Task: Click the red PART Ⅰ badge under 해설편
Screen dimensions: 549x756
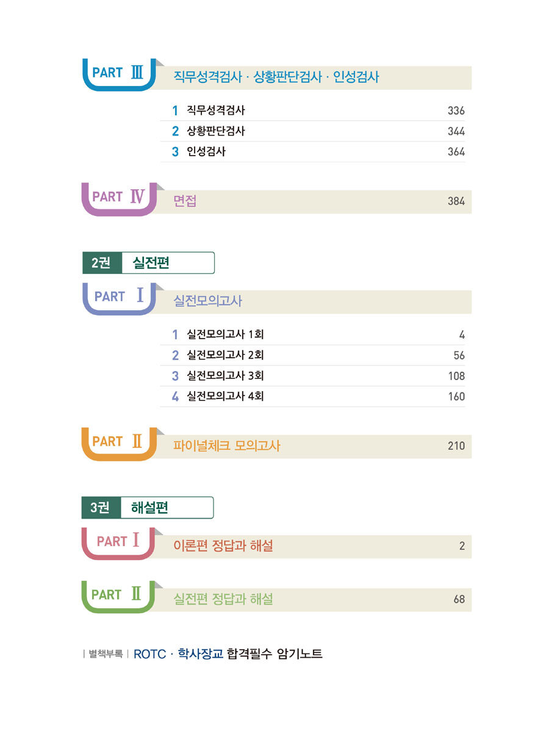Action: pyautogui.click(x=119, y=543)
